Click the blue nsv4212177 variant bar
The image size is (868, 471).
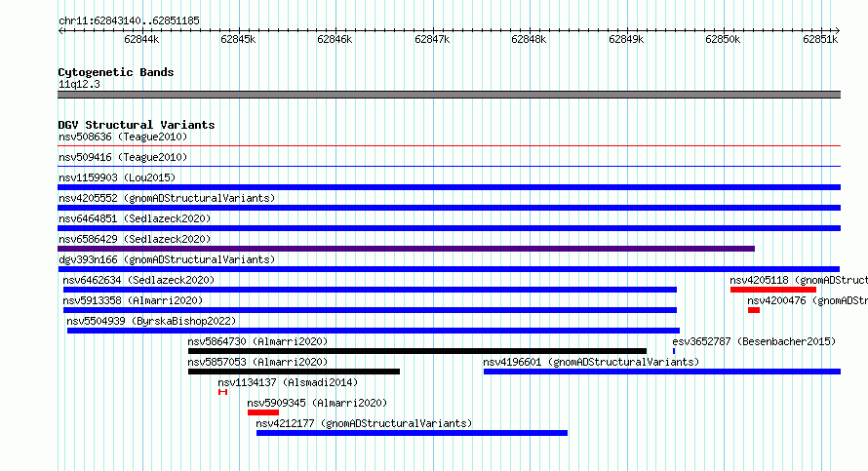412,433
